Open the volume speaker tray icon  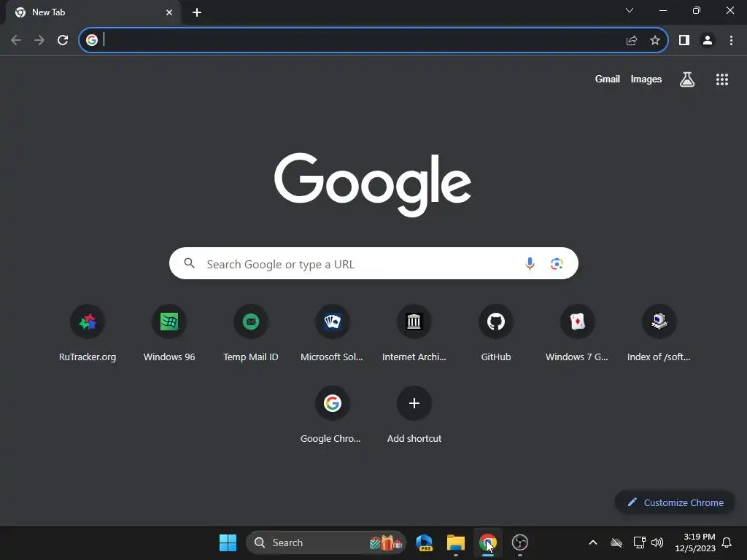[x=657, y=542]
